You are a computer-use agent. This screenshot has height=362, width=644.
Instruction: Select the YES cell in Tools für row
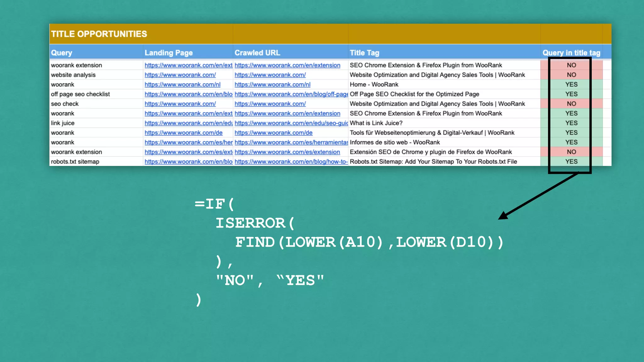(571, 133)
